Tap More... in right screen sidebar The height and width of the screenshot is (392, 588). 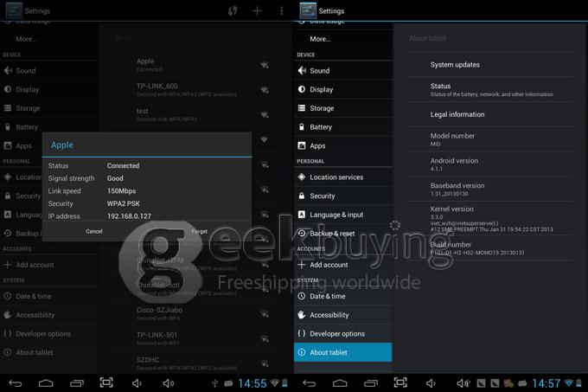click(x=343, y=39)
